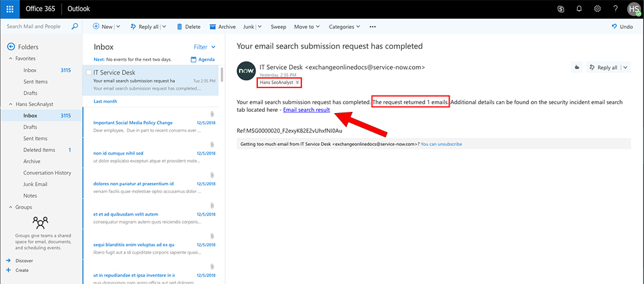Image resolution: width=644 pixels, height=284 pixels.
Task: Delete the selected message
Action: (189, 26)
